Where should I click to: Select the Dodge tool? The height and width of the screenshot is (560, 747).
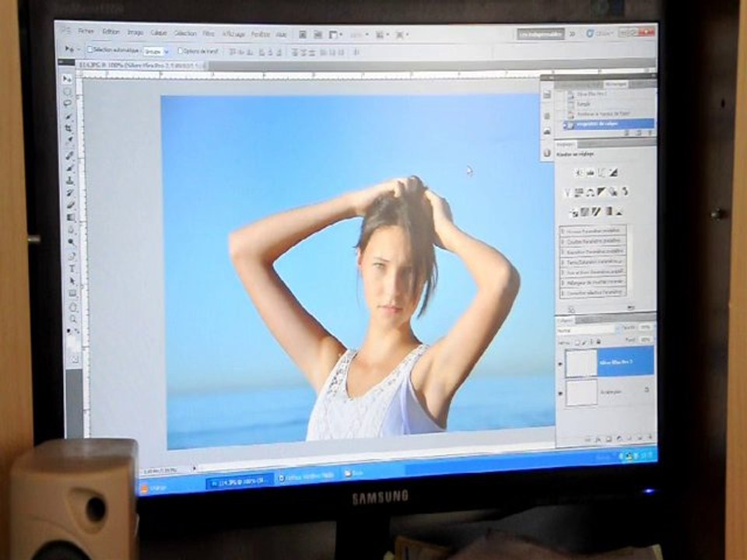(72, 243)
